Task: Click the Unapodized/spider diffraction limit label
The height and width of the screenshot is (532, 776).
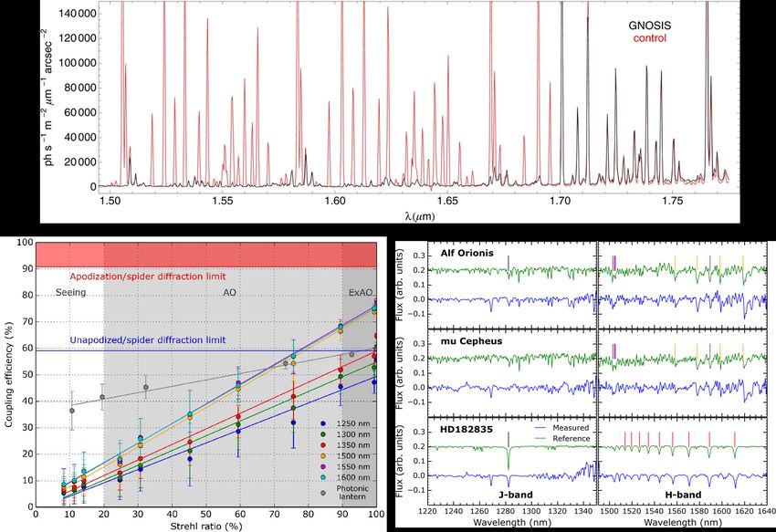Action: click(148, 340)
